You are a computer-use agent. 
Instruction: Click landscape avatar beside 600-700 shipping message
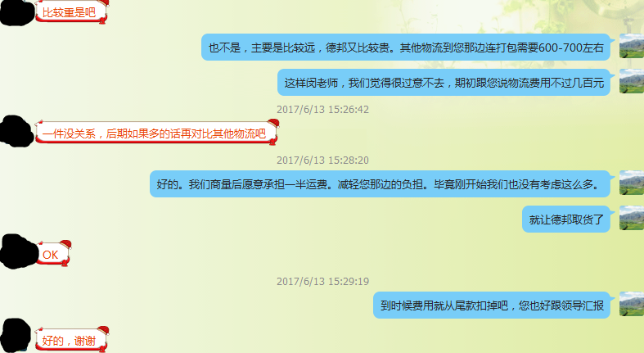[x=632, y=46]
